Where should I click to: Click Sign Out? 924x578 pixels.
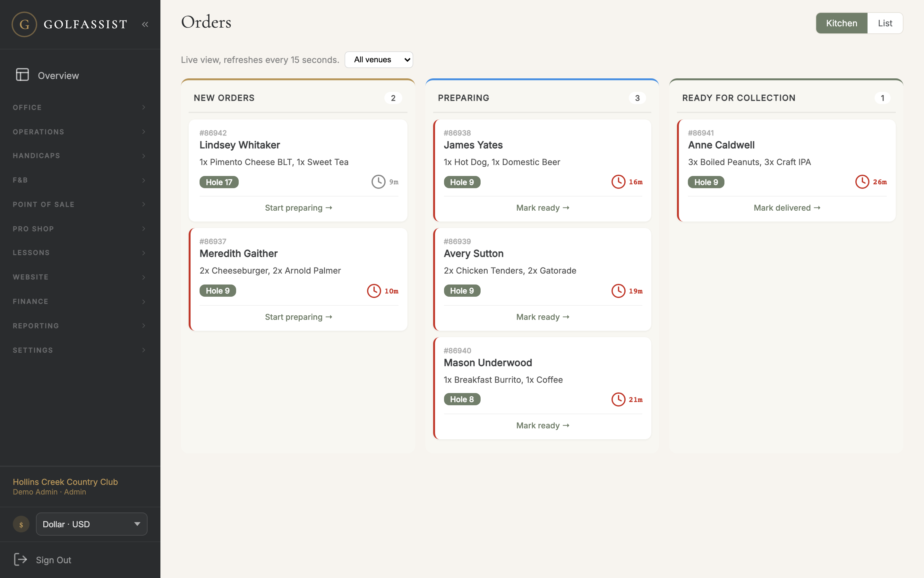tap(54, 560)
